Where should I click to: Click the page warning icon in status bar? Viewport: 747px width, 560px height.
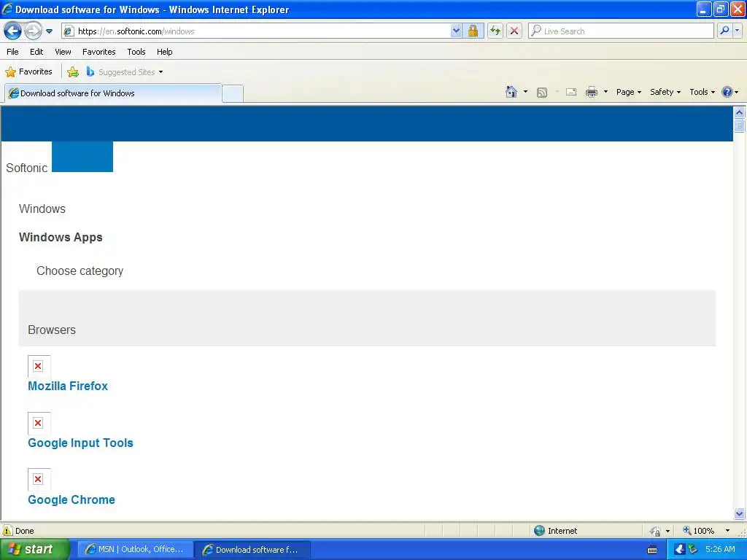point(7,531)
